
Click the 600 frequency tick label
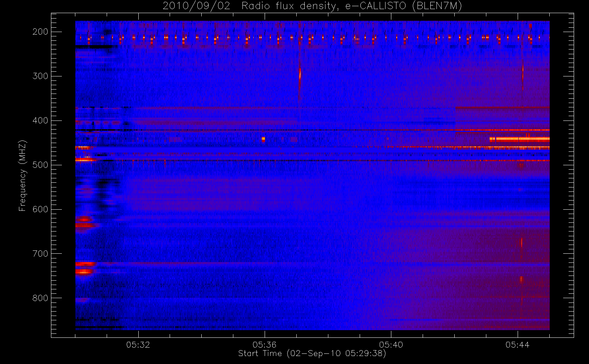40,209
